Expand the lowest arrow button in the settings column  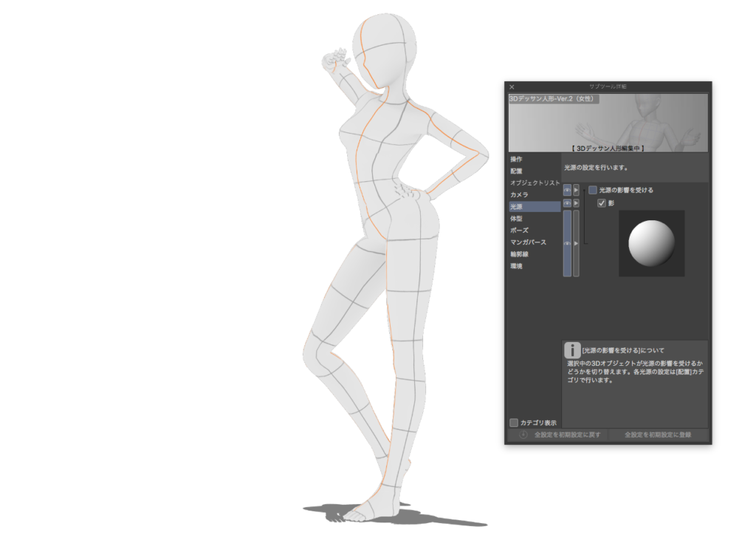(x=577, y=243)
